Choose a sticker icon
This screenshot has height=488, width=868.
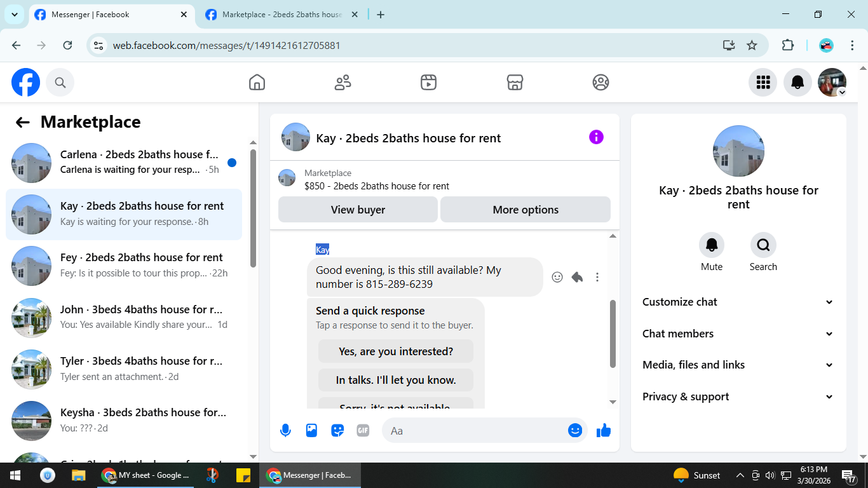[x=337, y=430]
